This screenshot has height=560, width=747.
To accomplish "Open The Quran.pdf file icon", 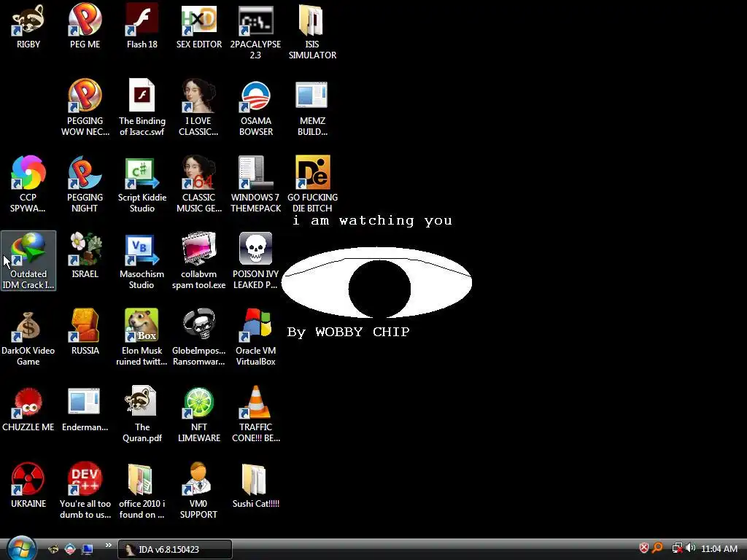I will pos(142,414).
